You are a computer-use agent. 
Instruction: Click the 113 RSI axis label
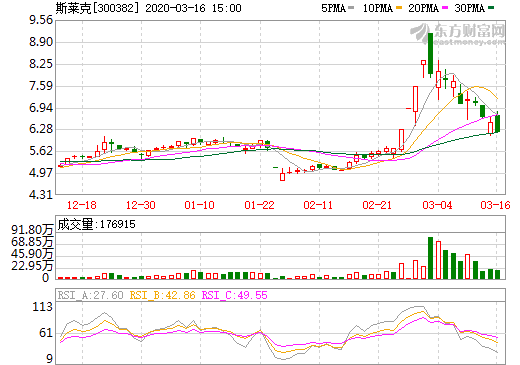coord(43,307)
